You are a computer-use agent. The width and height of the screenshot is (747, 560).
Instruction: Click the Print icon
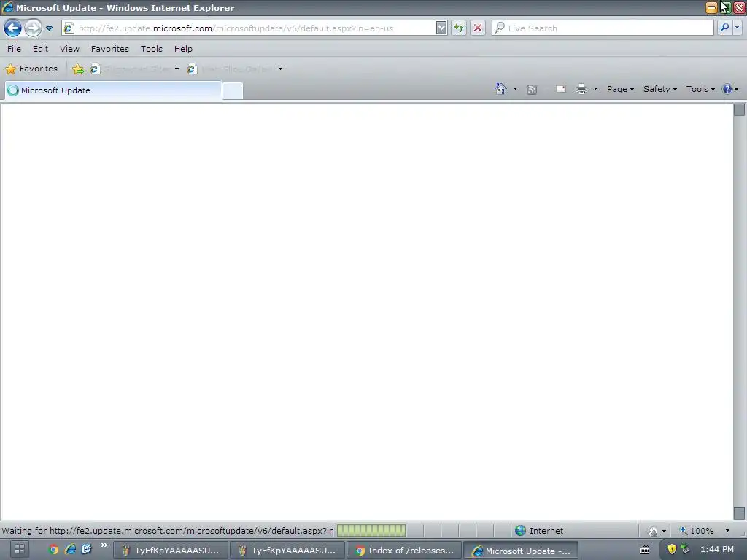pyautogui.click(x=581, y=89)
